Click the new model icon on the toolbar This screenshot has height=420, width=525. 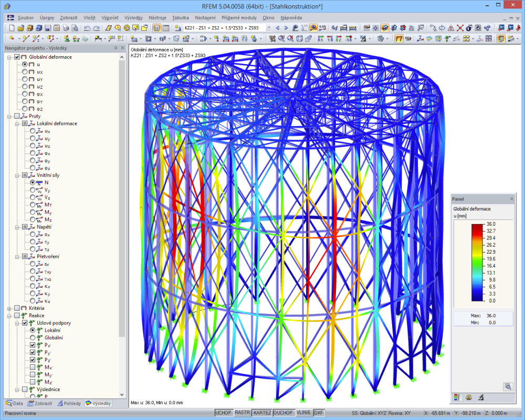(x=12, y=29)
